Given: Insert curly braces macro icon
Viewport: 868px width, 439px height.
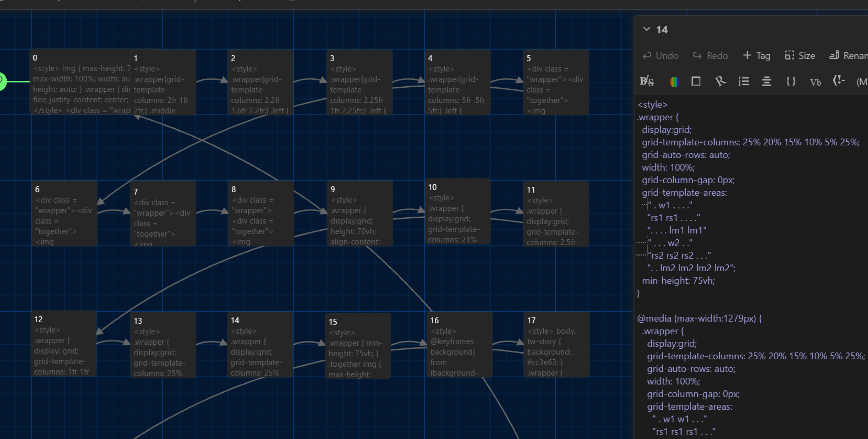Looking at the screenshot, I should tap(791, 81).
